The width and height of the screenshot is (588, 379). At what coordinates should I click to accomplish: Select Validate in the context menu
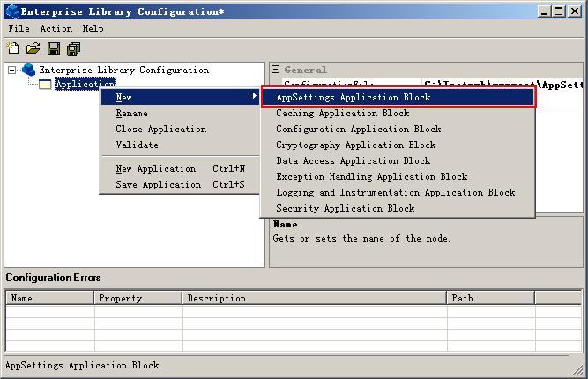(137, 145)
